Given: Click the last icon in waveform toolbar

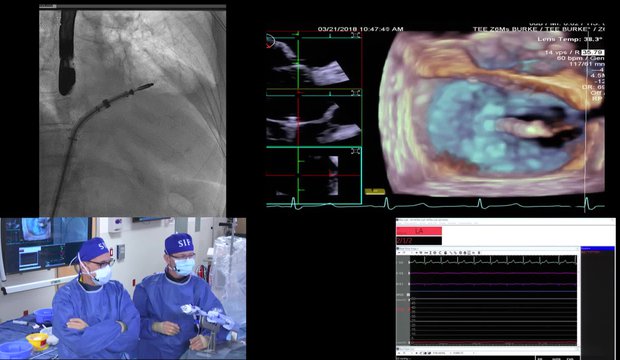Looking at the screenshot, I should pyautogui.click(x=479, y=253).
